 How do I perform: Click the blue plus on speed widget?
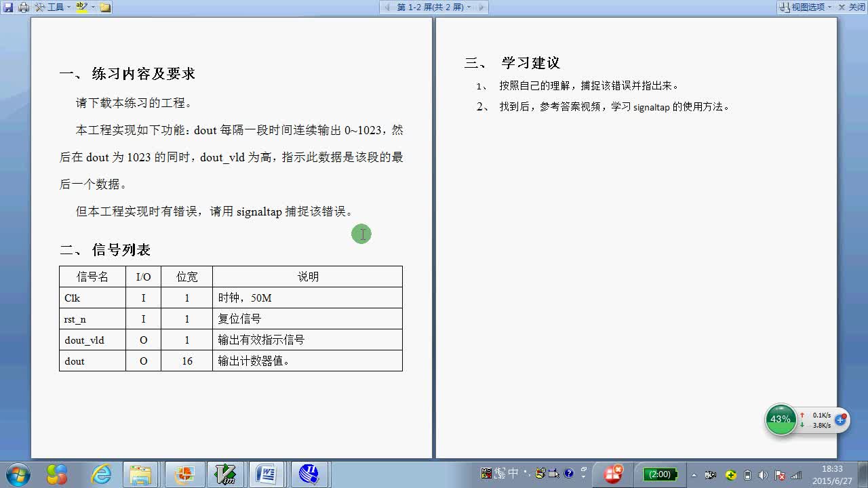840,420
